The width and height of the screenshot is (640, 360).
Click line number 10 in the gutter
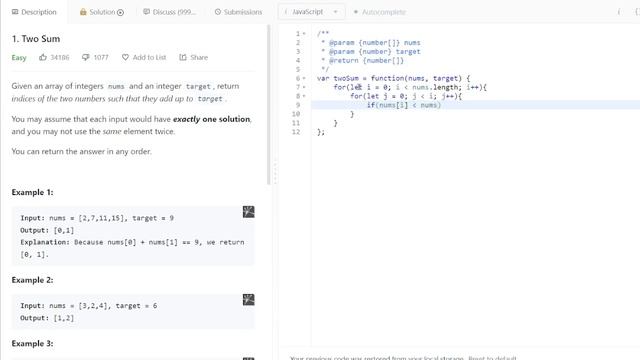click(x=296, y=114)
